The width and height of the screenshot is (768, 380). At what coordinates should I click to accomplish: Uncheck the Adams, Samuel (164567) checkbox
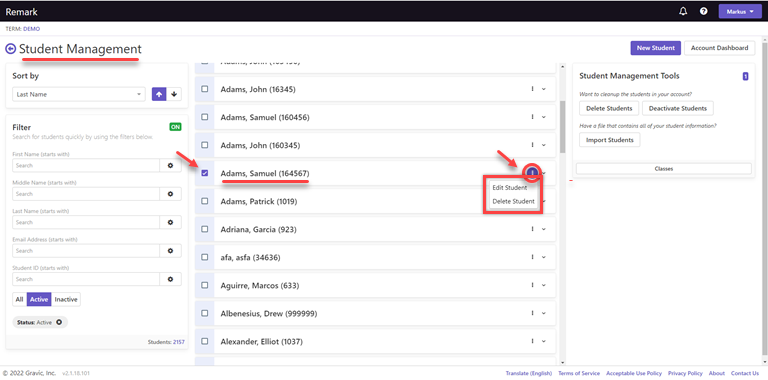205,173
